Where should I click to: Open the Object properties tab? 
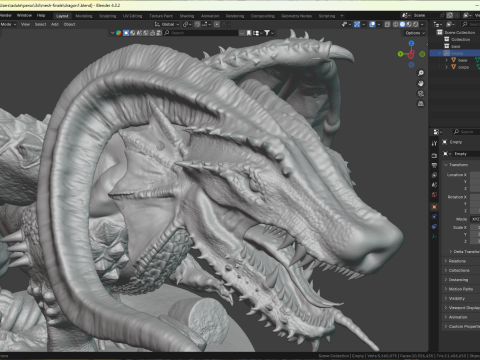pyautogui.click(x=434, y=207)
